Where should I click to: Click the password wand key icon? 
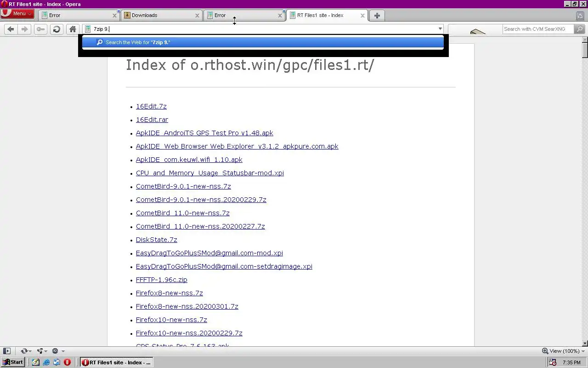tap(41, 29)
